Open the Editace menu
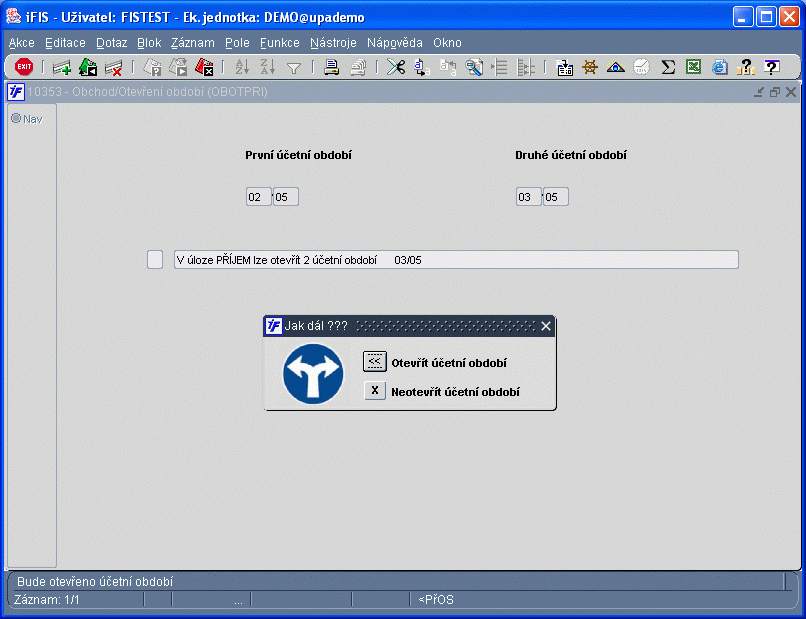Viewport: 806px width, 619px height. pos(65,43)
